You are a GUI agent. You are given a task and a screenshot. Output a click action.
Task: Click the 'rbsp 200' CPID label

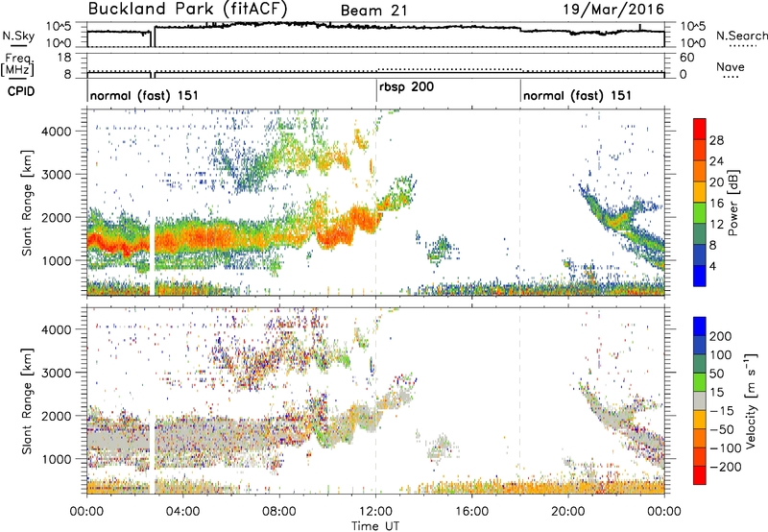[406, 87]
